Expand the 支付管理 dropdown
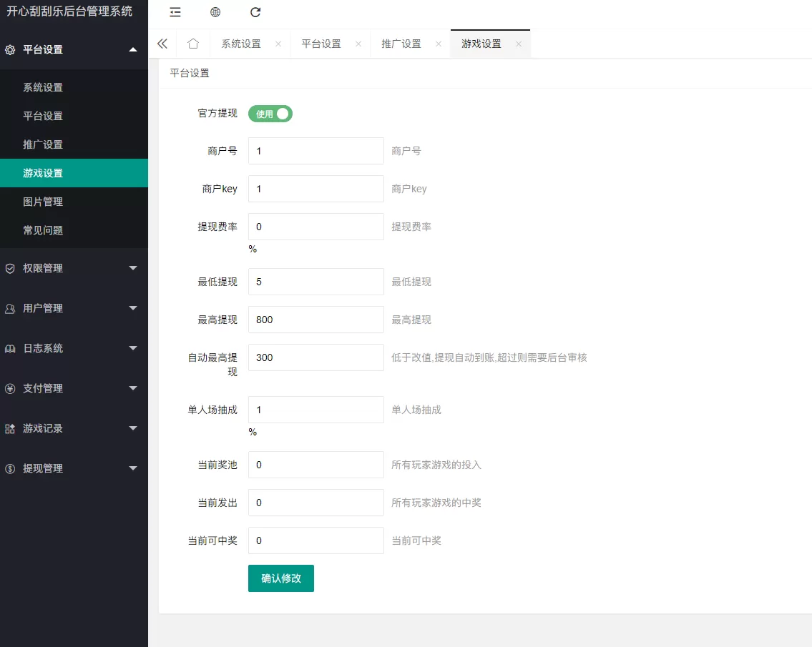 click(133, 388)
